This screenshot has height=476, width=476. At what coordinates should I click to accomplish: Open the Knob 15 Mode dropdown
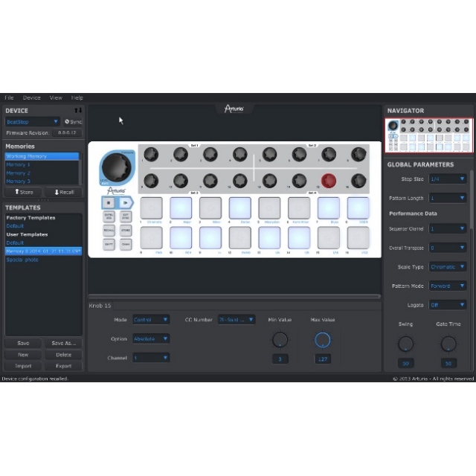(151, 320)
